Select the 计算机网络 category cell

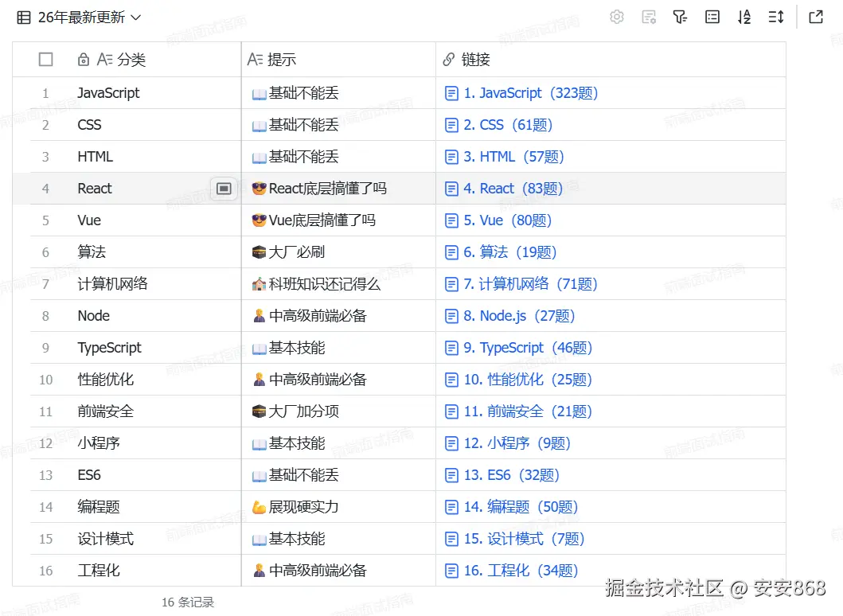click(x=150, y=284)
